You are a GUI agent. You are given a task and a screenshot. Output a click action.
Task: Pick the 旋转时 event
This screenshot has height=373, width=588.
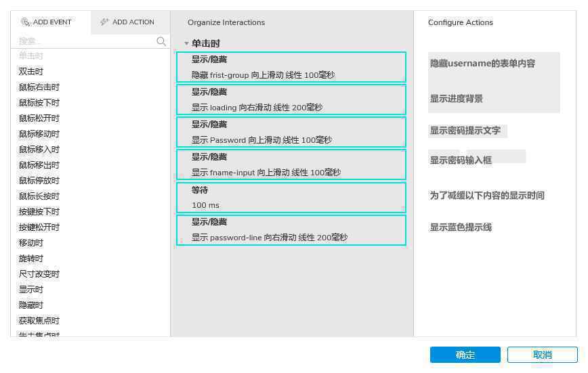(31, 259)
